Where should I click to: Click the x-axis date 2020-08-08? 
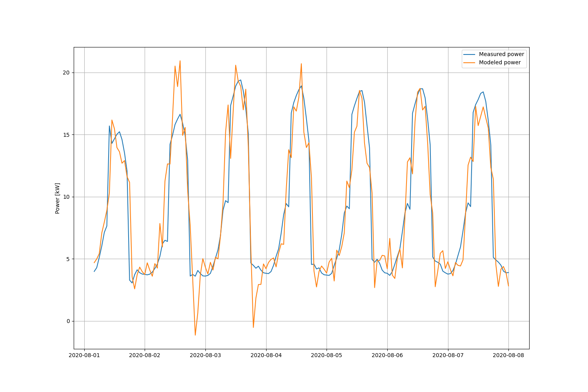click(508, 356)
